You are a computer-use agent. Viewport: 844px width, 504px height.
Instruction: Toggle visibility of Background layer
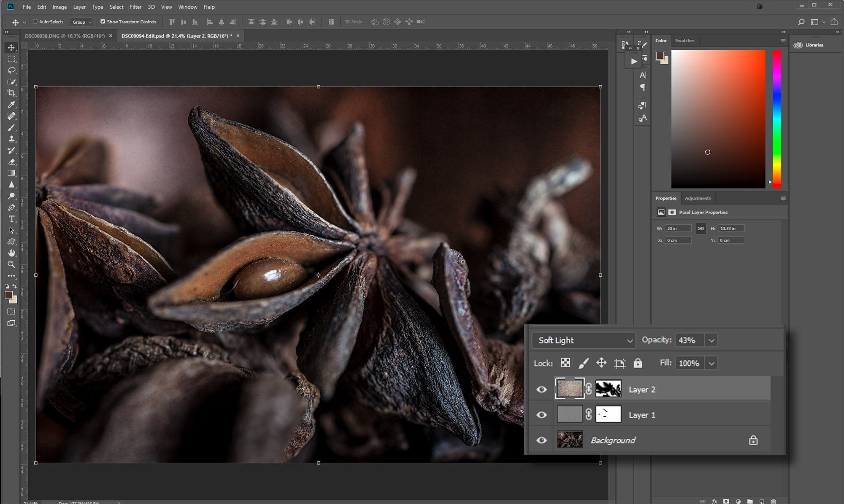coord(541,440)
